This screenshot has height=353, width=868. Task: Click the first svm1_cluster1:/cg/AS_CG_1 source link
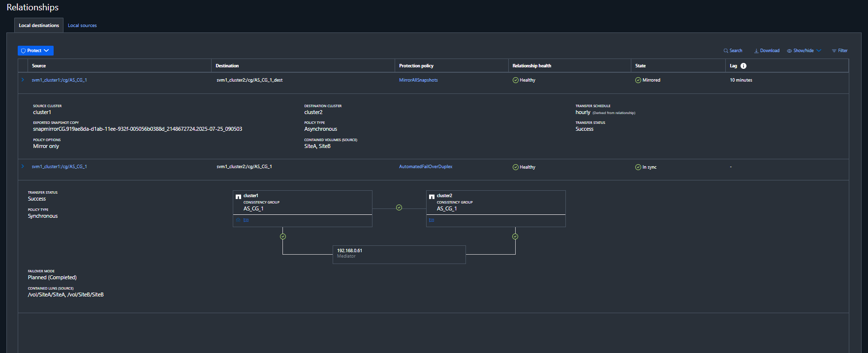[x=60, y=80]
